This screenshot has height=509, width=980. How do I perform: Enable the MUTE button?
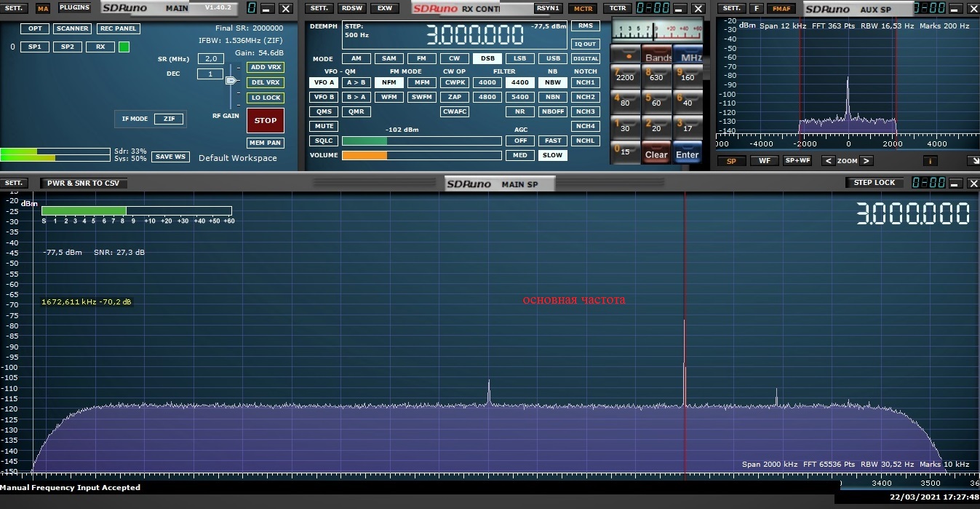(324, 126)
